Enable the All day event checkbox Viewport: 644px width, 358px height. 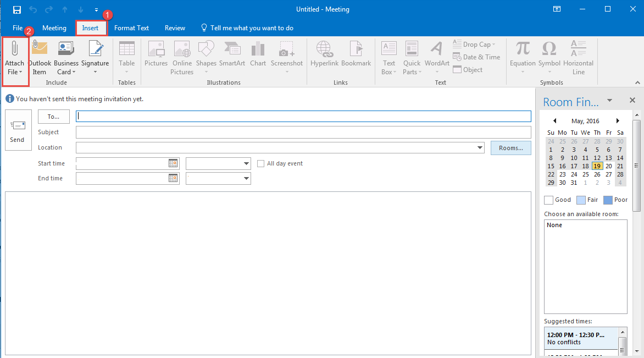[261, 163]
